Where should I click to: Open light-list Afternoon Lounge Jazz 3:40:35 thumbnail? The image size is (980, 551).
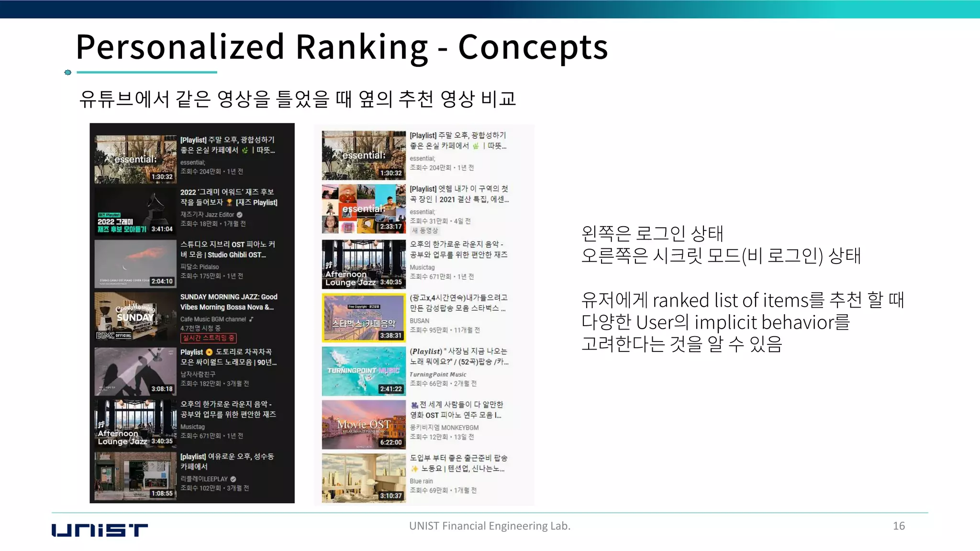point(364,264)
